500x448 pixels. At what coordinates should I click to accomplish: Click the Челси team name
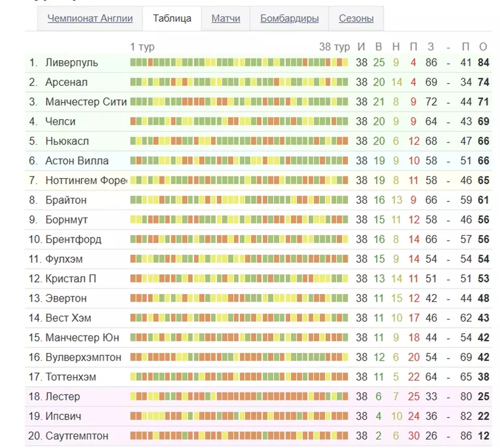pyautogui.click(x=60, y=121)
